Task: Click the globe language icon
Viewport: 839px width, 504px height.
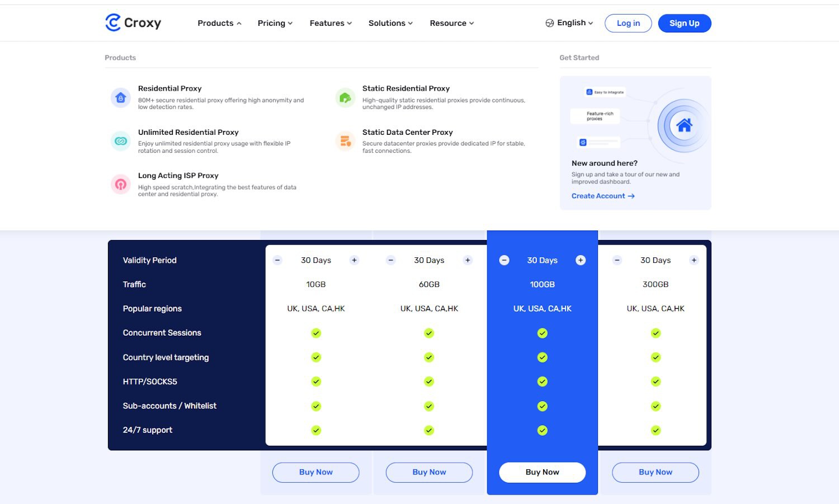Action: point(550,23)
